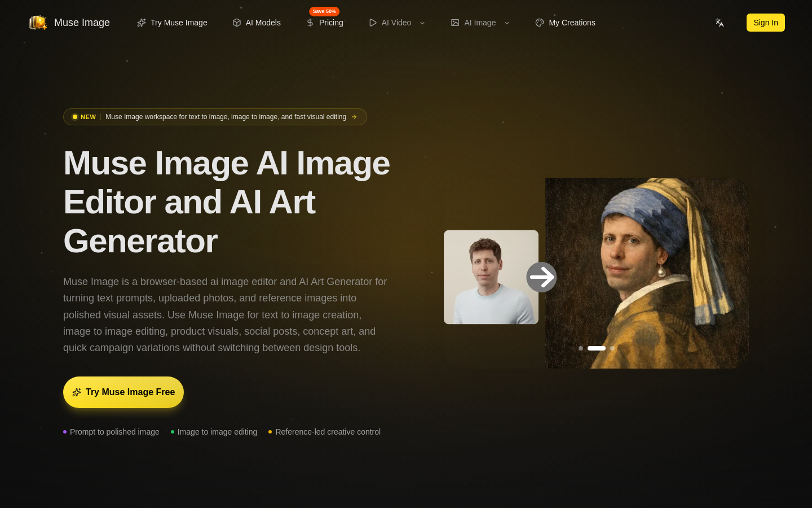This screenshot has width=812, height=508.
Task: Click the arrow circle between the images
Action: (x=541, y=277)
